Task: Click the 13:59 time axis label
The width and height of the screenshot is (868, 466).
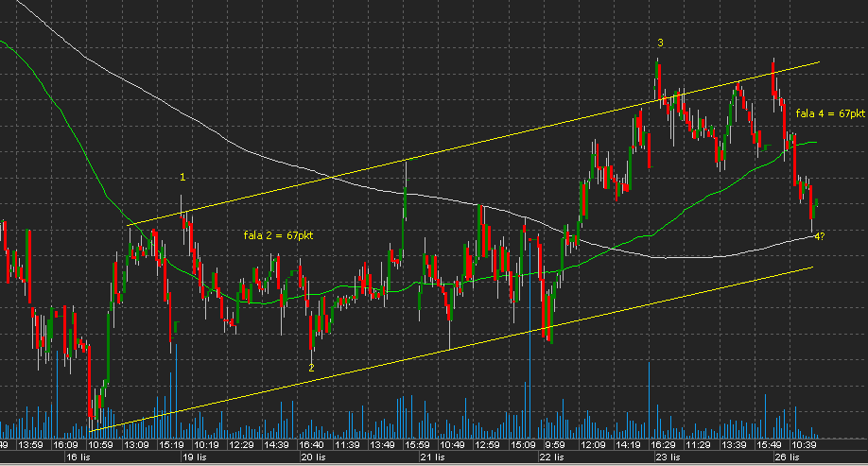Action: [30, 445]
